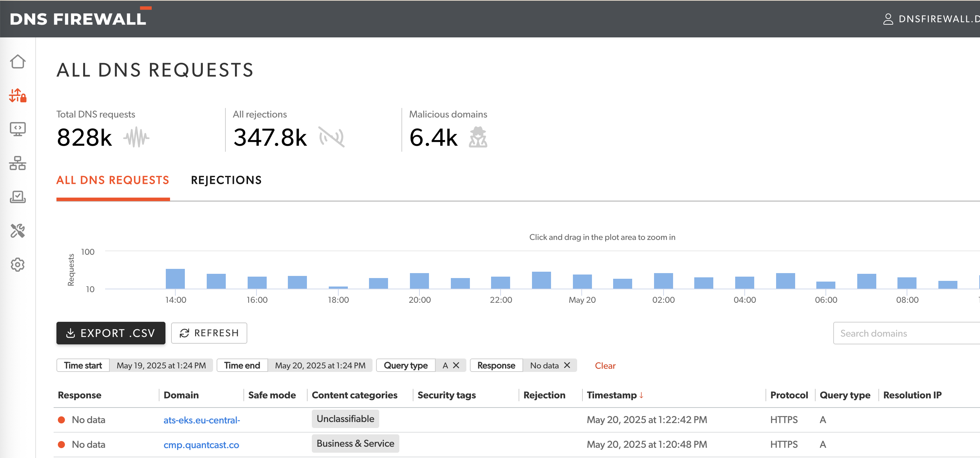Open the Home dashboard icon
The height and width of the screenshot is (458, 980).
click(x=18, y=61)
